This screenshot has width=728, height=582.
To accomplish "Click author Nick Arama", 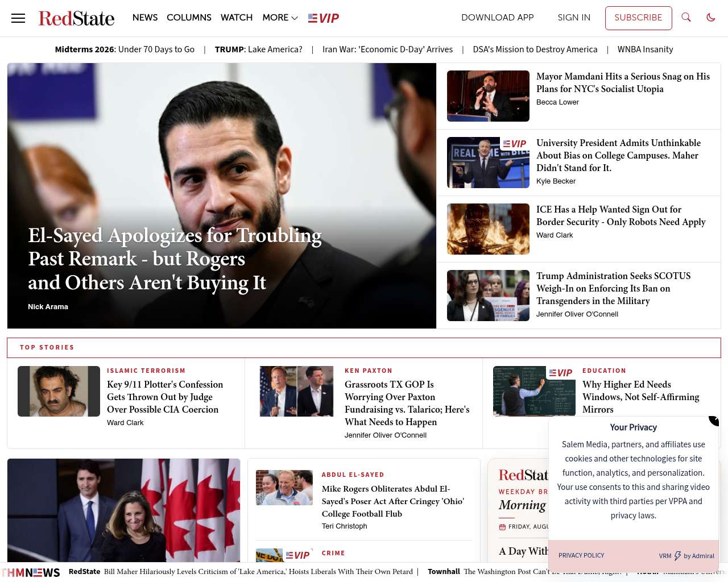I will (x=48, y=307).
